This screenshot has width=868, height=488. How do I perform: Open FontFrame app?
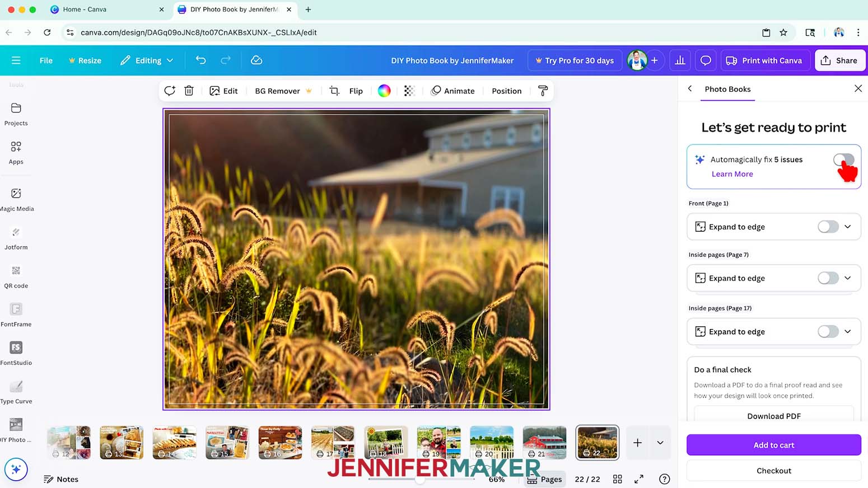coord(16,316)
